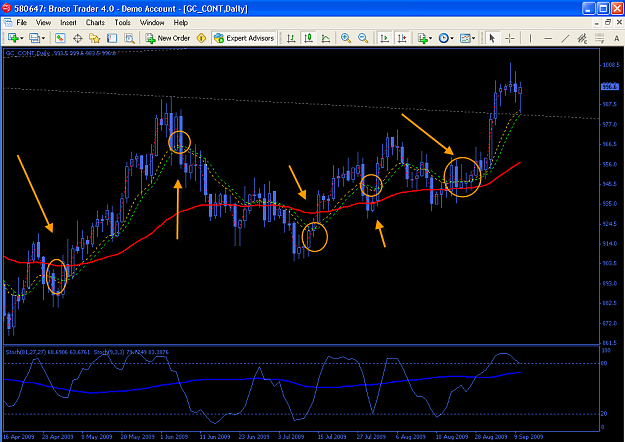The image size is (625, 442).
Task: Switch chart to Bar Chart mode
Action: 291,38
